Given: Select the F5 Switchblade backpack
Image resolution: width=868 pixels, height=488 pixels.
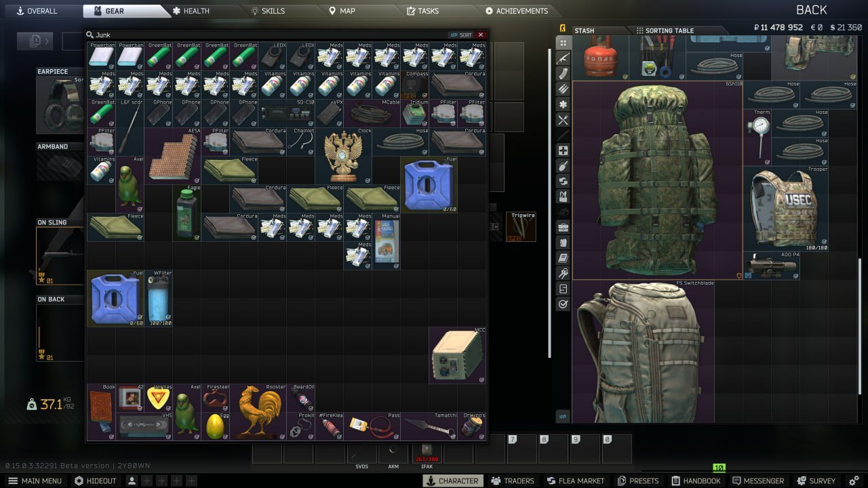Looking at the screenshot, I should (x=644, y=352).
